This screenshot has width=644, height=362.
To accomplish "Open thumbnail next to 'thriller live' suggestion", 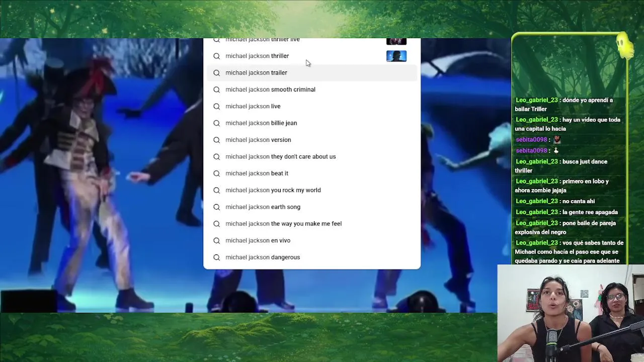I will tap(396, 41).
